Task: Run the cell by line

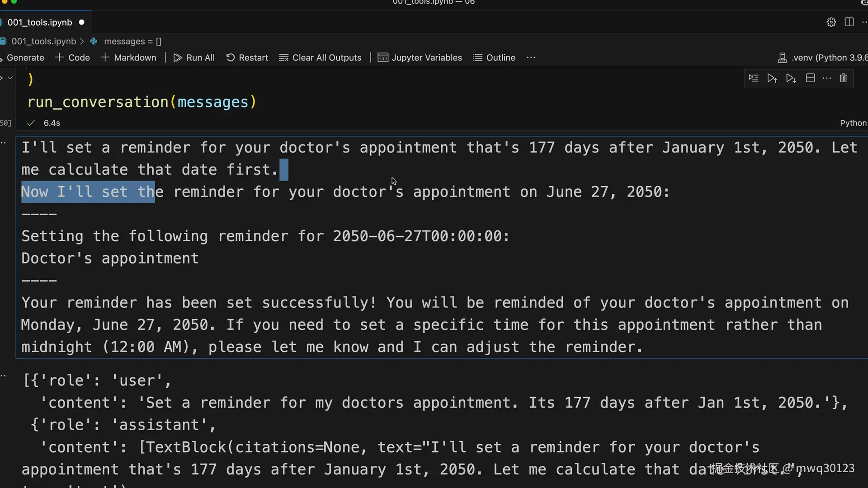Action: pos(753,78)
